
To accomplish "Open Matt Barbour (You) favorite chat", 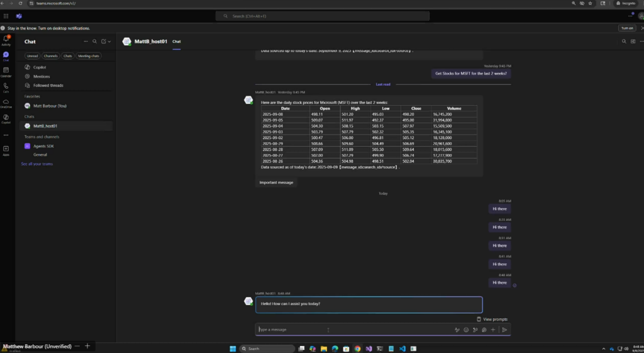I will coord(65,106).
